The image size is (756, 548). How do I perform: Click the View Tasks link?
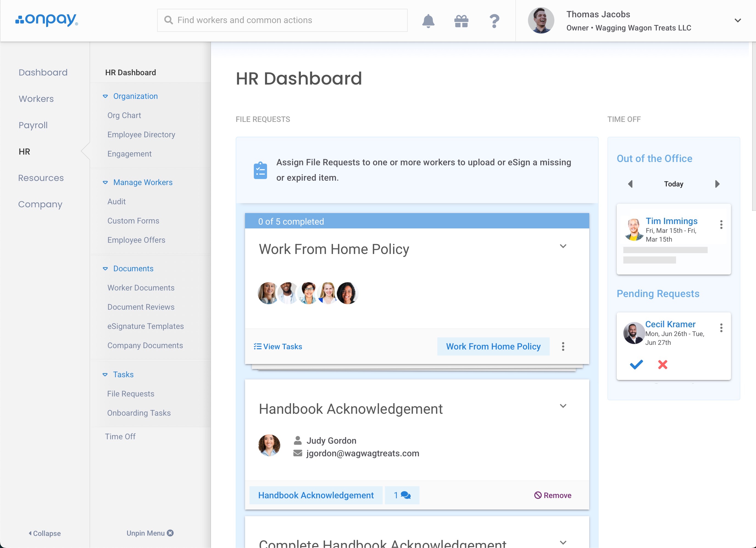[x=278, y=346]
